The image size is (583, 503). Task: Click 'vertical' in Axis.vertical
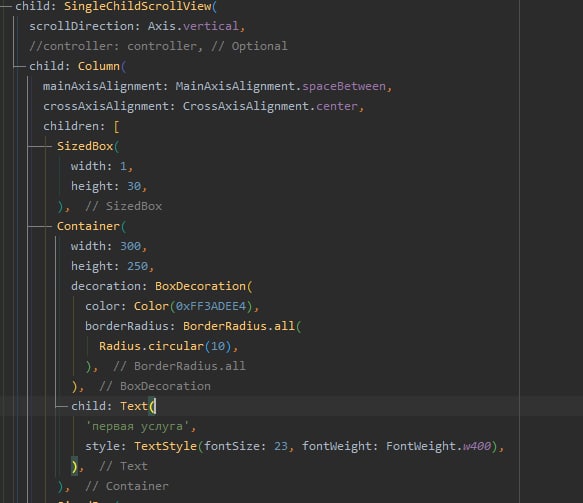pos(210,26)
